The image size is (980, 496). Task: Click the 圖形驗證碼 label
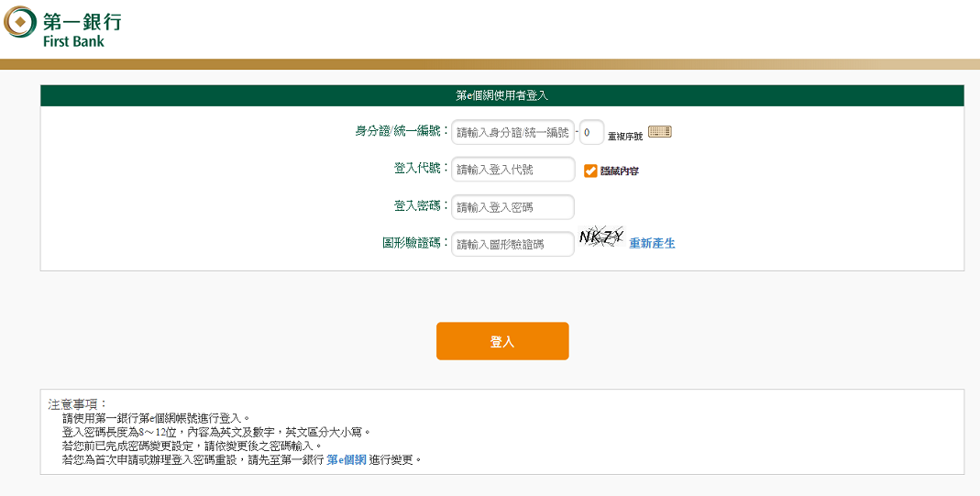(415, 242)
